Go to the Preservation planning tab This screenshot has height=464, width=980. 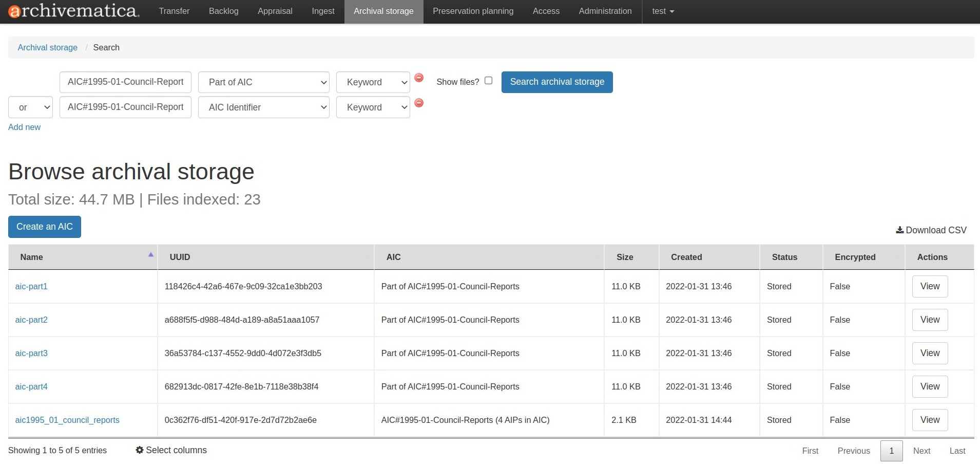point(473,11)
